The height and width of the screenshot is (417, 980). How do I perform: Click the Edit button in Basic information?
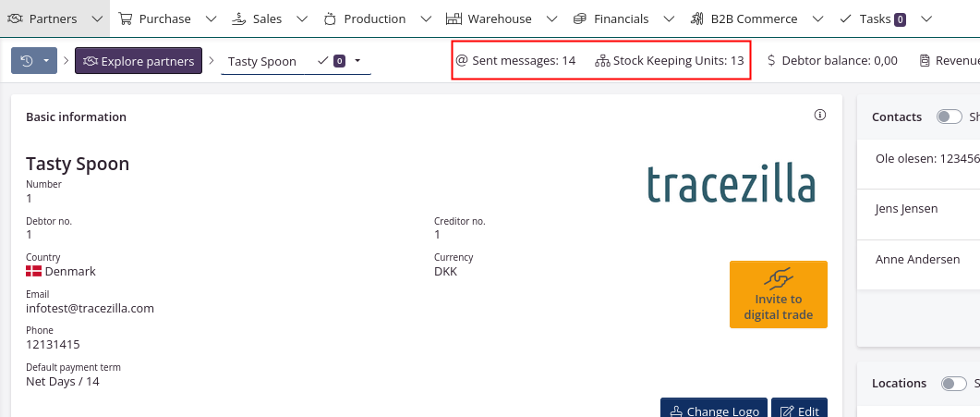(799, 411)
